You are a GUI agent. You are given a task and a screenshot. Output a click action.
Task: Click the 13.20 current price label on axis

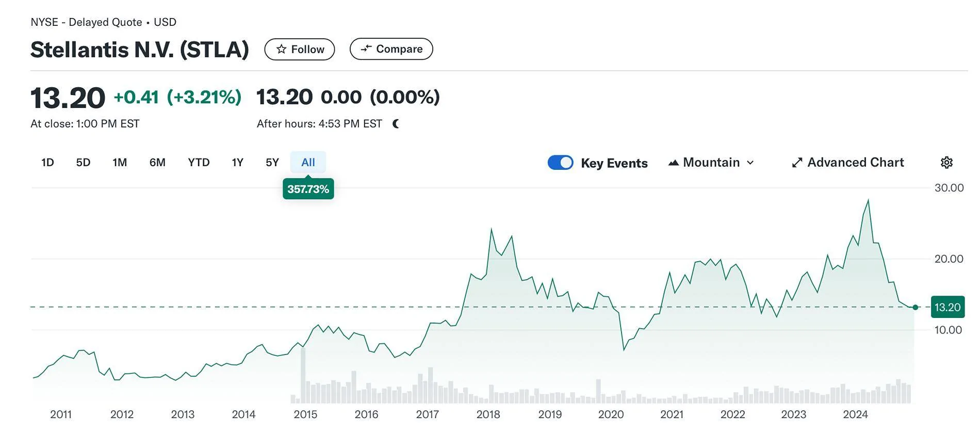[x=948, y=307]
